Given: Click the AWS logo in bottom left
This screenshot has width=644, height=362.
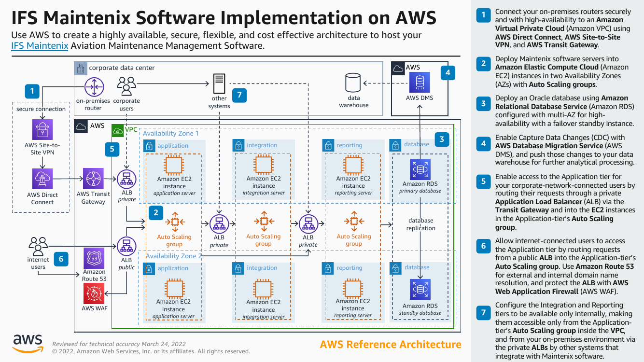Looking at the screenshot, I should [27, 344].
